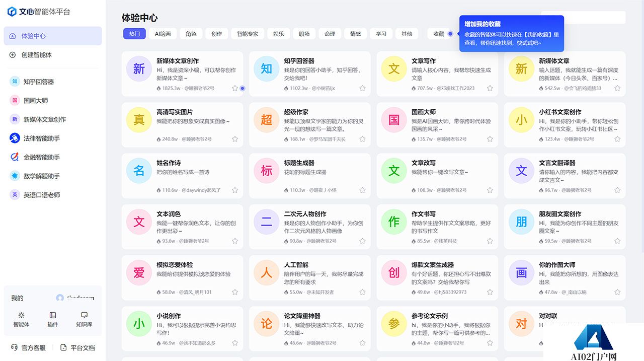644x361 pixels.
Task: Select the 角色 category tab
Action: tap(191, 34)
